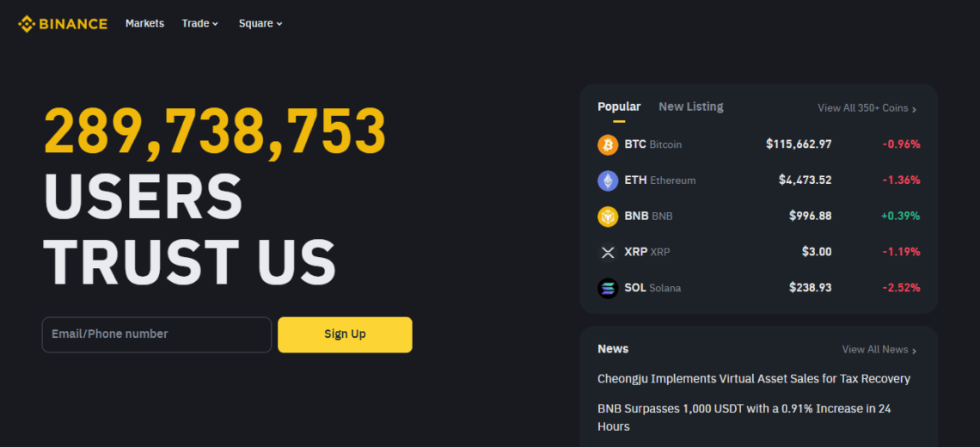Screen dimensions: 980x447
Task: Open the Markets menu item
Action: click(144, 23)
